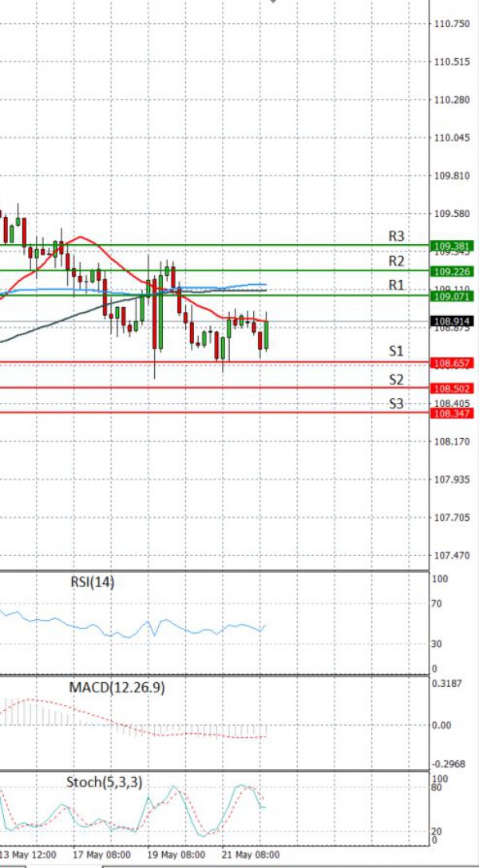
Task: Click the RSI(14) indicator title
Action: coord(93,582)
